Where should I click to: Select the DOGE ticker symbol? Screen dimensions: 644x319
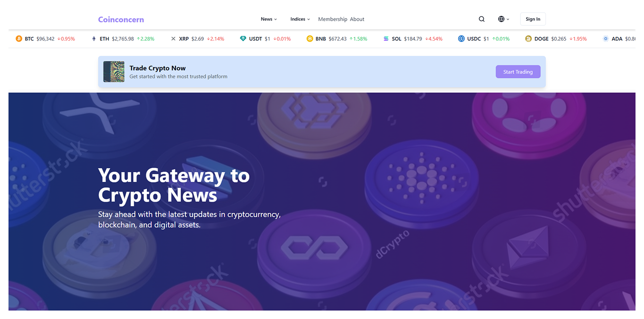[x=542, y=39]
